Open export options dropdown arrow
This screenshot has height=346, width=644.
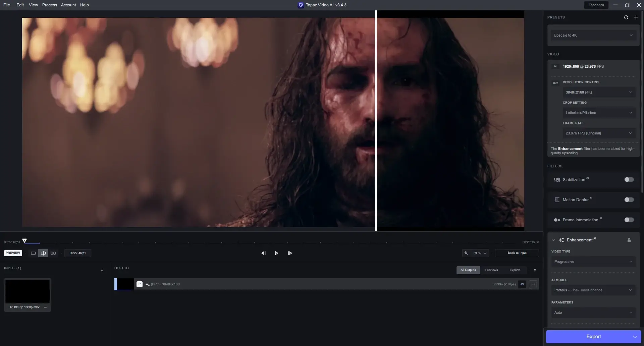pyautogui.click(x=635, y=337)
